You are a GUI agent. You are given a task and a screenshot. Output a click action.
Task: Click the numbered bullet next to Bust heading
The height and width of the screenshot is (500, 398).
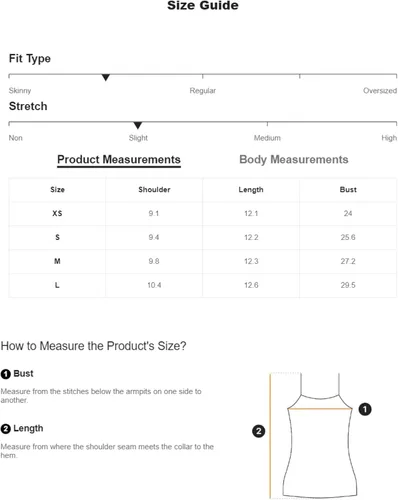[6, 374]
